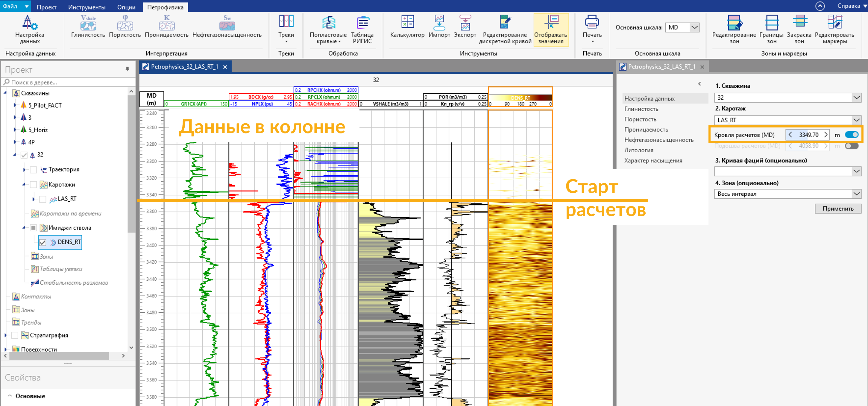Image resolution: width=868 pixels, height=406 pixels.
Task: Click the Применить button
Action: pyautogui.click(x=838, y=209)
